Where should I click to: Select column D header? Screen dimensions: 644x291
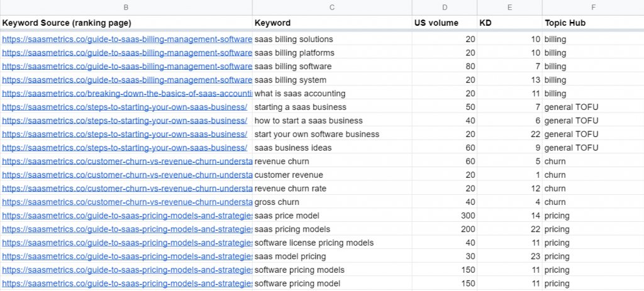445,7
